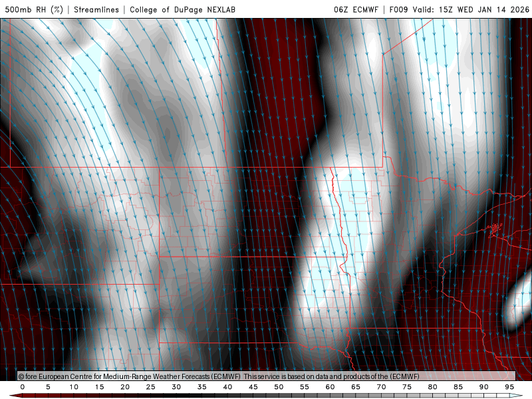Screen dimensions: 532x399
Task: Click colorbar label '15'
Action: coord(99,387)
